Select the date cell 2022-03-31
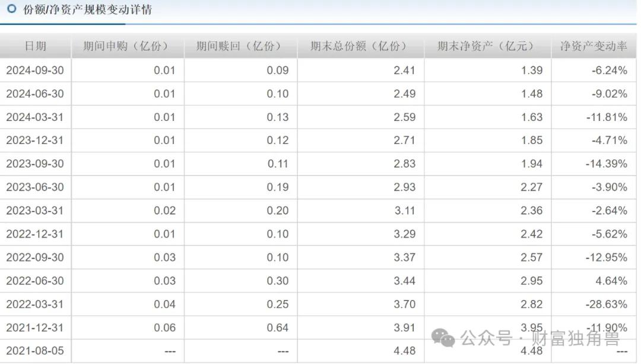641x364 pixels. pyautogui.click(x=35, y=304)
